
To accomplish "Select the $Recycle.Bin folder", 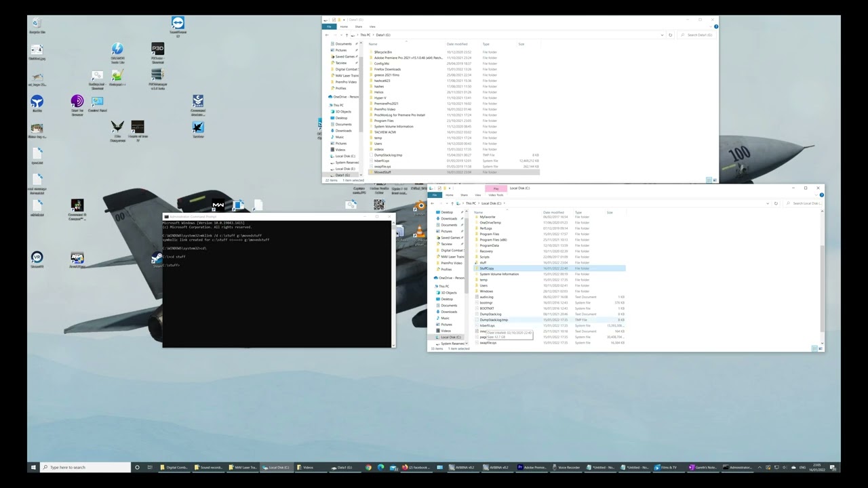I will click(x=382, y=52).
